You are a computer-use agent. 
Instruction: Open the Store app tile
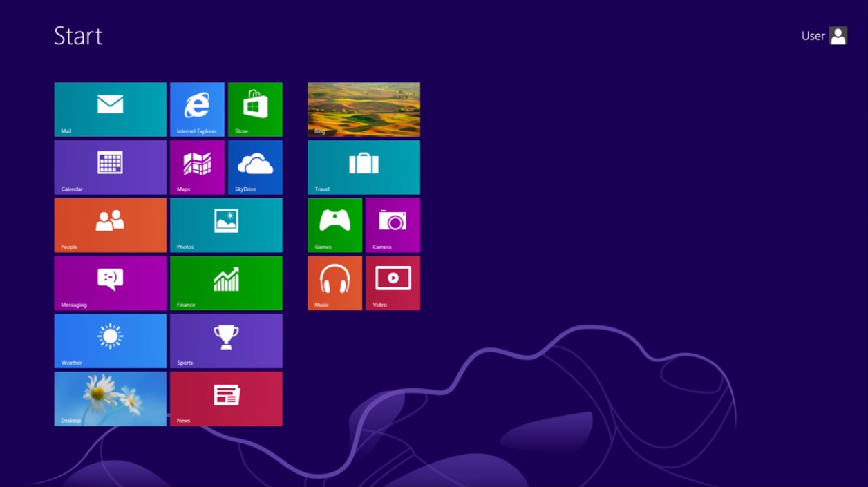(255, 109)
